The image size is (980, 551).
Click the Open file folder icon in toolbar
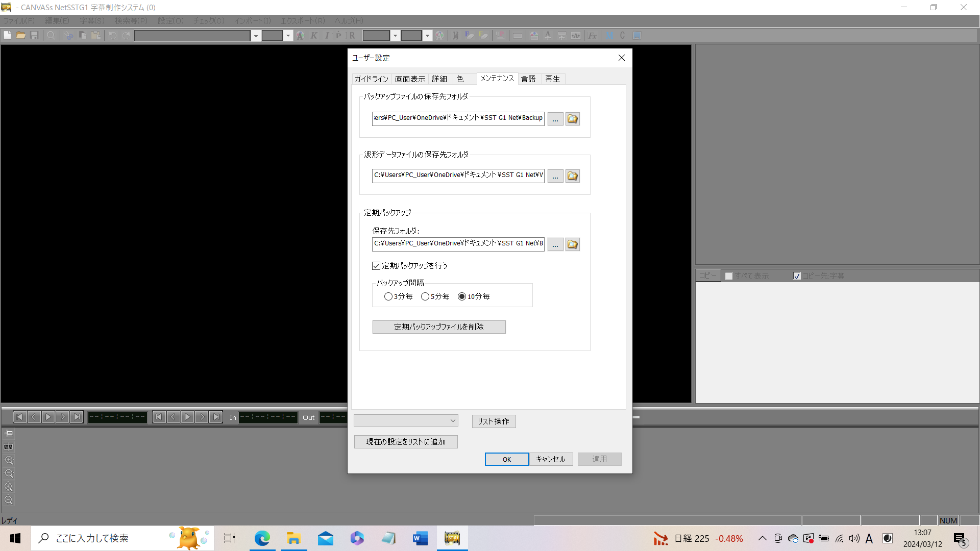(21, 35)
